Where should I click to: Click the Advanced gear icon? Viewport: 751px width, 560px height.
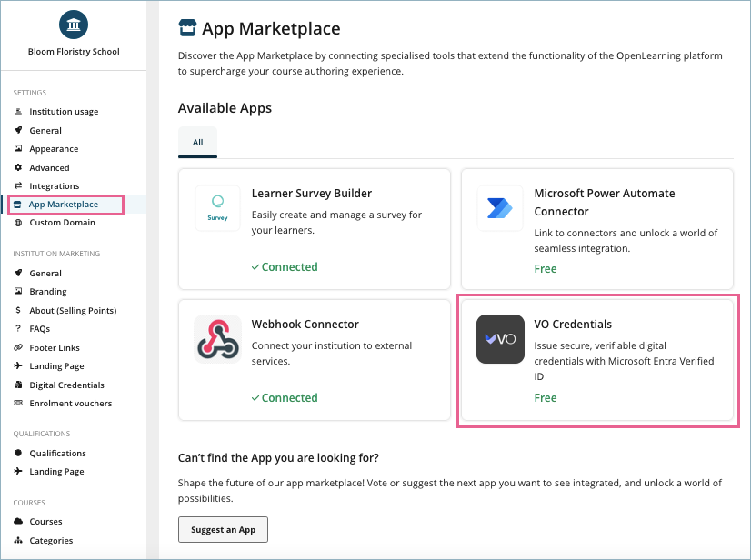[x=18, y=167]
